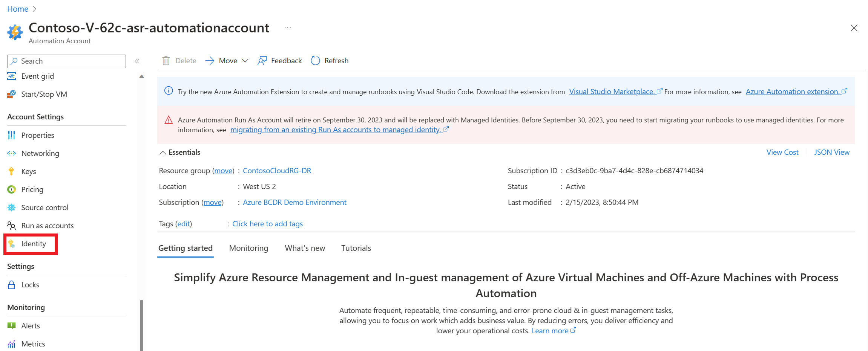Click the sidebar scrollbar up arrow
Image resolution: width=868 pixels, height=351 pixels.
[141, 76]
